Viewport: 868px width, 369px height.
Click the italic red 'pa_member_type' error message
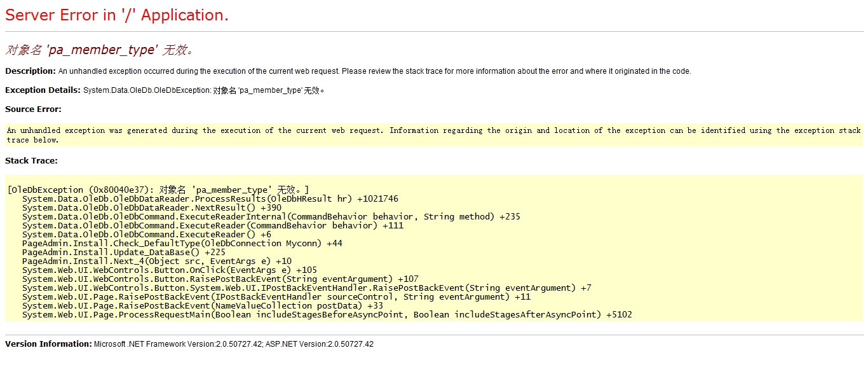click(x=99, y=50)
